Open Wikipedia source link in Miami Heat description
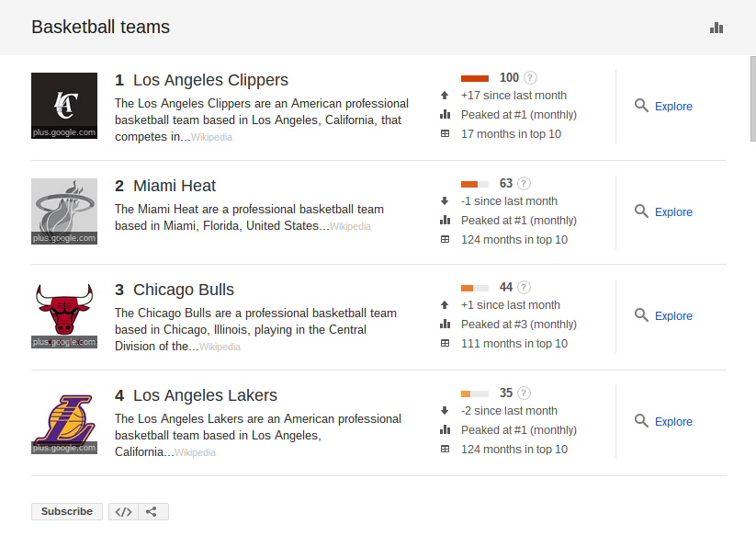The image size is (756, 536). 351,227
